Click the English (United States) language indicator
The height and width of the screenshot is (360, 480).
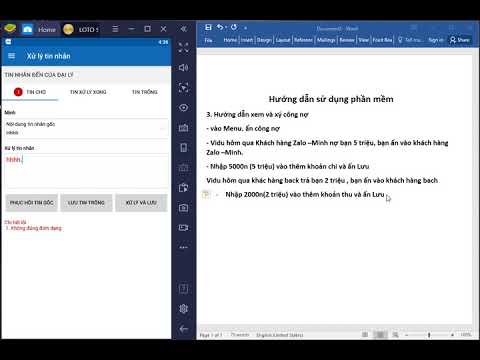tap(280, 335)
